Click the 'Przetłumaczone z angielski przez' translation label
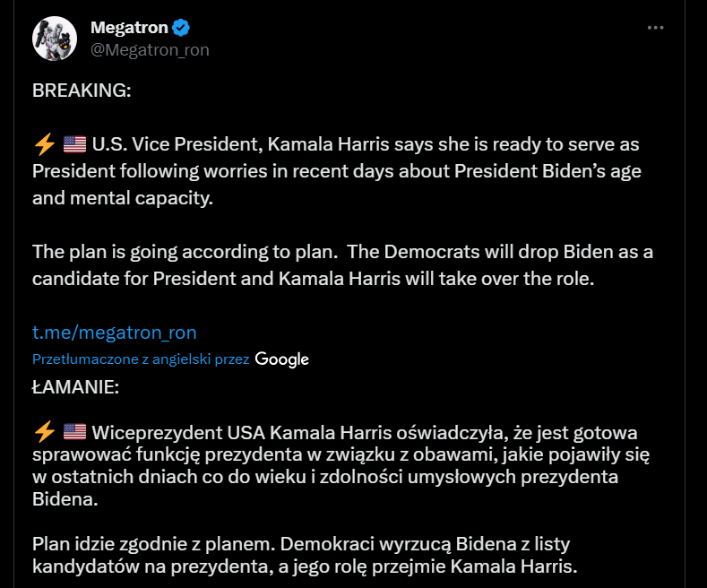 141,359
